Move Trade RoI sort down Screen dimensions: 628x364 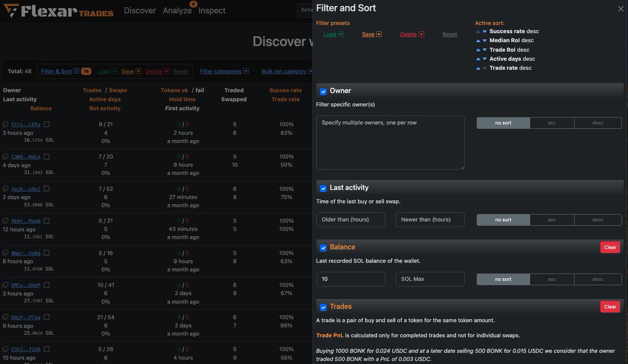pyautogui.click(x=485, y=50)
